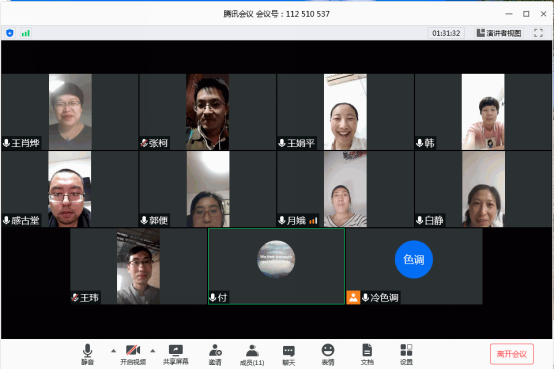The image size is (554, 369).
Task: Click the blue security shield icon
Action: (x=10, y=33)
